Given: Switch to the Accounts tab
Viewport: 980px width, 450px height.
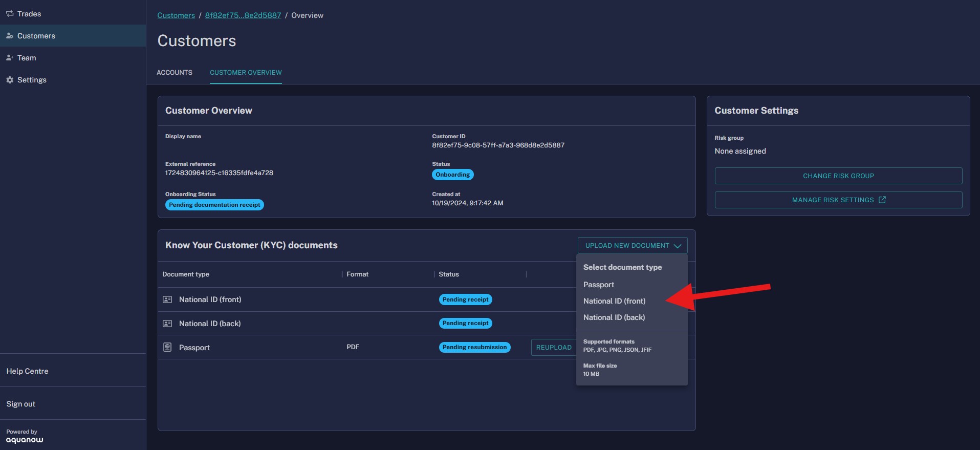Looking at the screenshot, I should click(175, 73).
